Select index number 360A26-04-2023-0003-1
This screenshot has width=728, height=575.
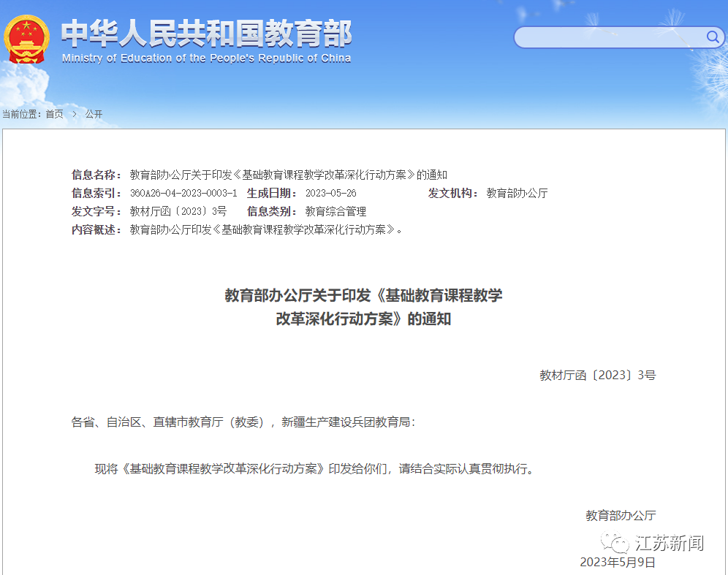[183, 193]
